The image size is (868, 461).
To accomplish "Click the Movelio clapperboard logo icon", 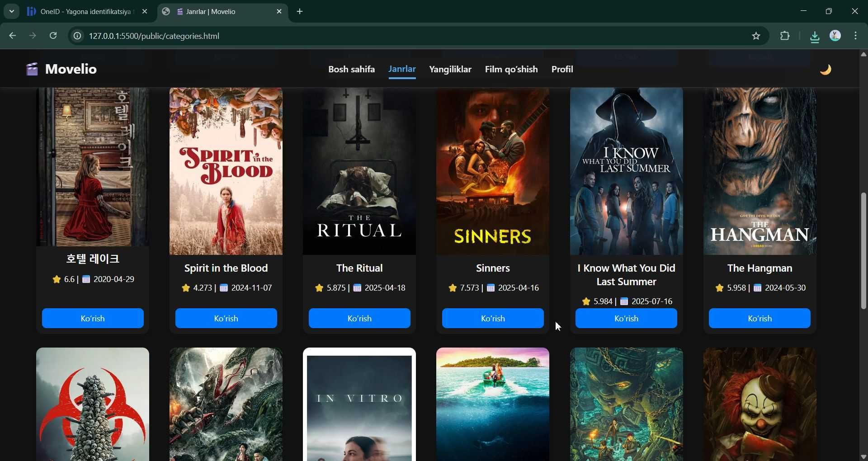I will pos(32,69).
